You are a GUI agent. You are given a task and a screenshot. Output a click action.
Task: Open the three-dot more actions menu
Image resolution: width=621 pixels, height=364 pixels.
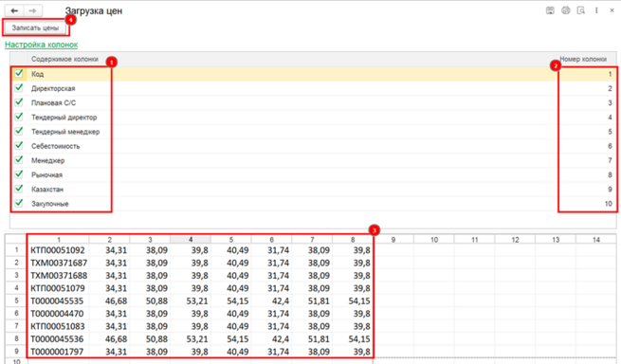tap(596, 10)
